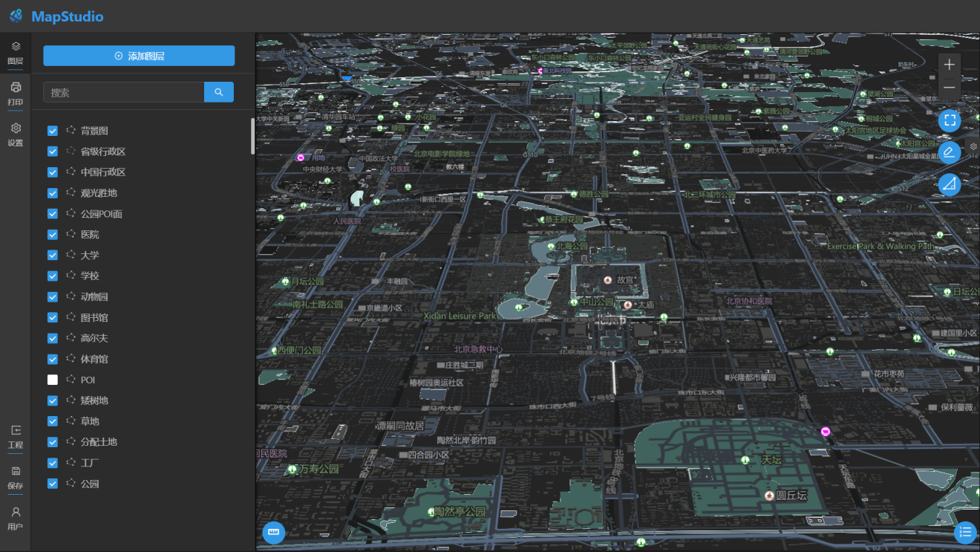
Task: Click the 万寿公园 marker on the map
Action: (293, 469)
